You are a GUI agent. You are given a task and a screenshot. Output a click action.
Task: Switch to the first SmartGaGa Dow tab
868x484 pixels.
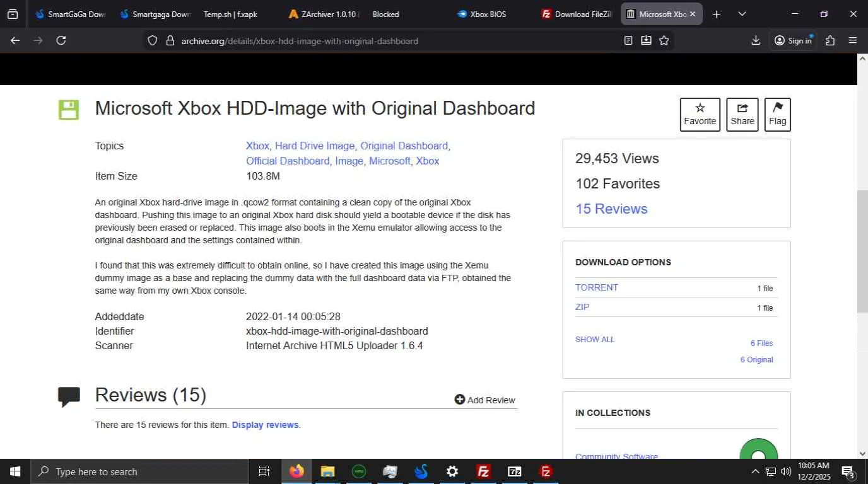click(x=71, y=14)
